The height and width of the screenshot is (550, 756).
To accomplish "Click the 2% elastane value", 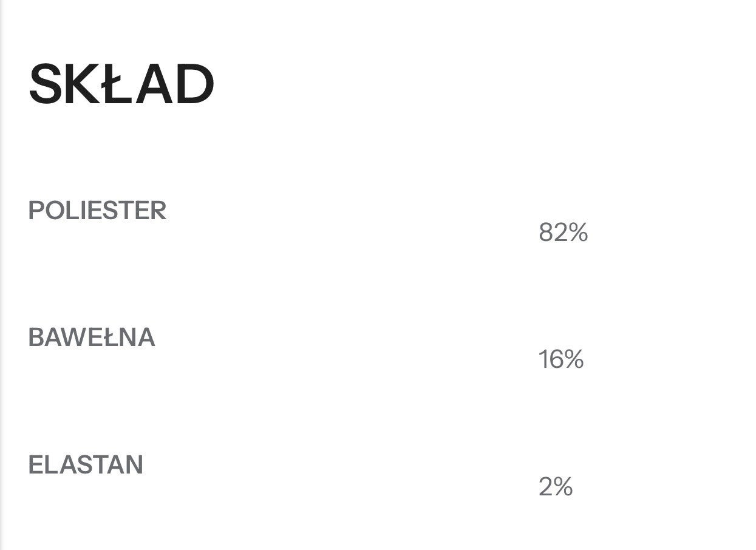I will click(x=555, y=487).
